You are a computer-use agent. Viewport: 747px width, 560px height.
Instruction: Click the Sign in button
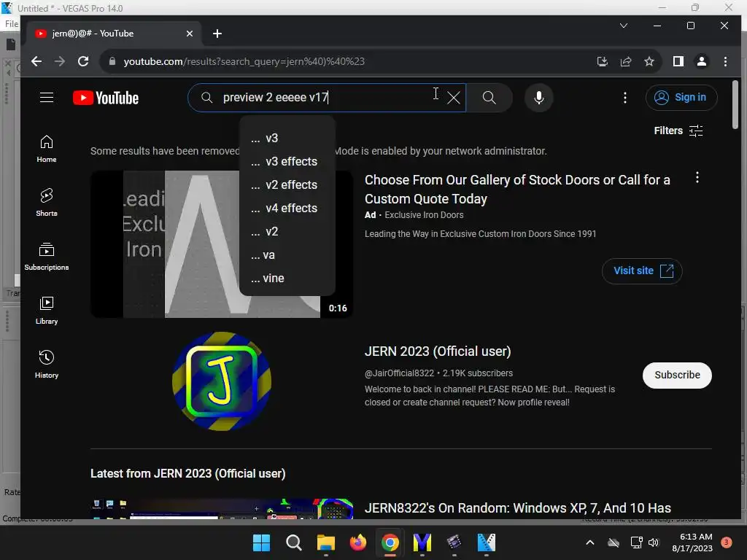coord(681,98)
